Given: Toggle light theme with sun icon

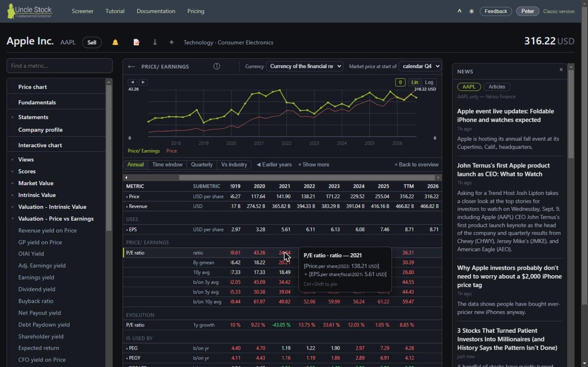Looking at the screenshot, I should (x=472, y=11).
